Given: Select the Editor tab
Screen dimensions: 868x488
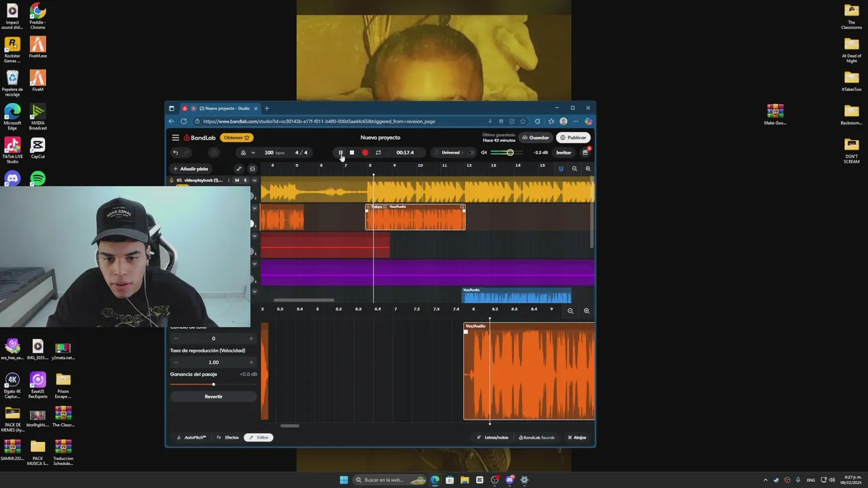Looking at the screenshot, I should click(258, 437).
